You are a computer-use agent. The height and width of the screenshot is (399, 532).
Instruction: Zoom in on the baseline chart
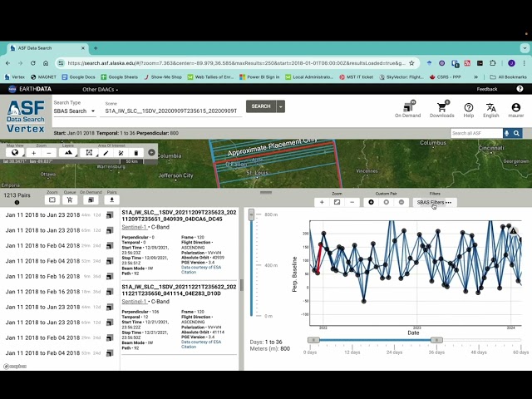click(x=322, y=202)
